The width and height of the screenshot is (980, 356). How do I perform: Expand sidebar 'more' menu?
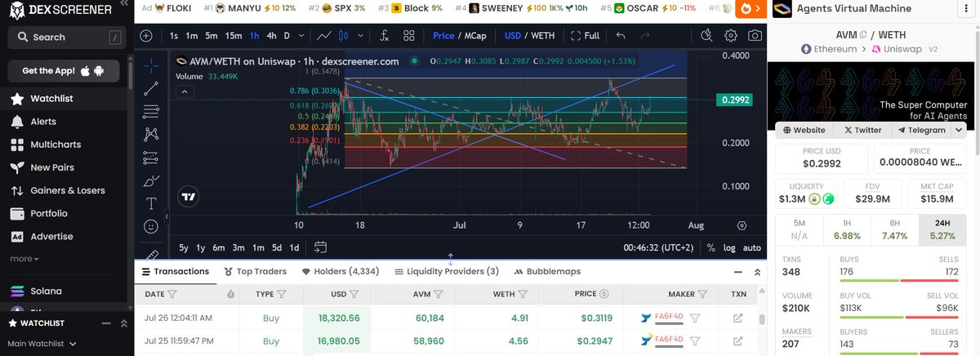tap(24, 259)
